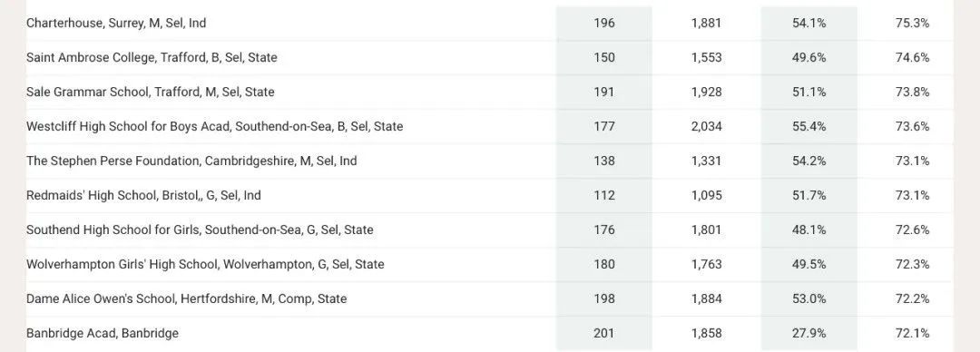The height and width of the screenshot is (352, 980).
Task: Click the 74.6% value for Saint Ambrose
Action: [912, 57]
